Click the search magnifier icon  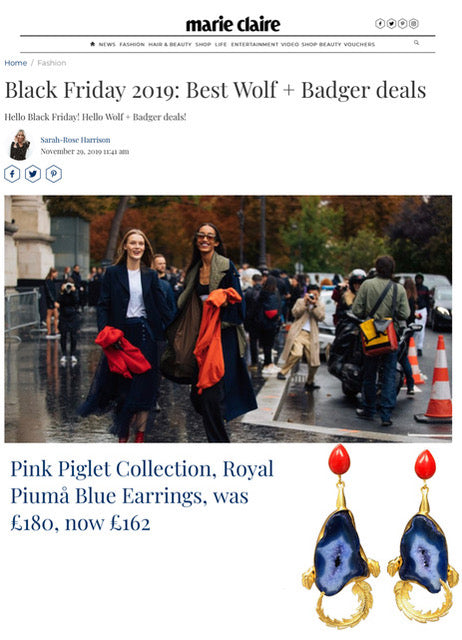(x=416, y=42)
